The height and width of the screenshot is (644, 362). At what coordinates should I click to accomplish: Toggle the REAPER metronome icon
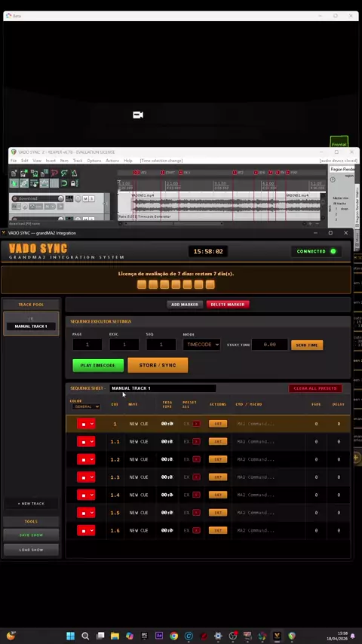(x=74, y=173)
